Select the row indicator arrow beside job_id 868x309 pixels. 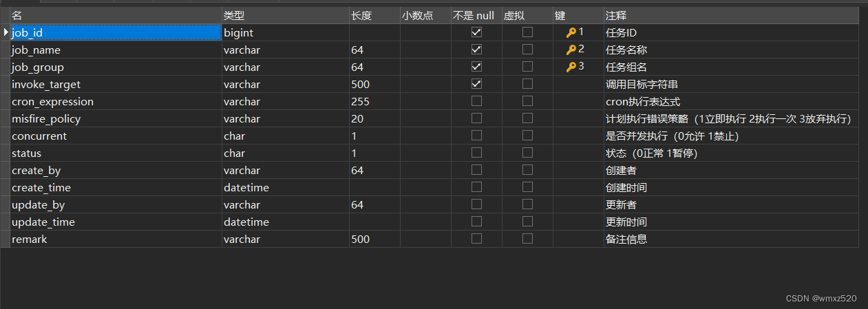pos(6,32)
